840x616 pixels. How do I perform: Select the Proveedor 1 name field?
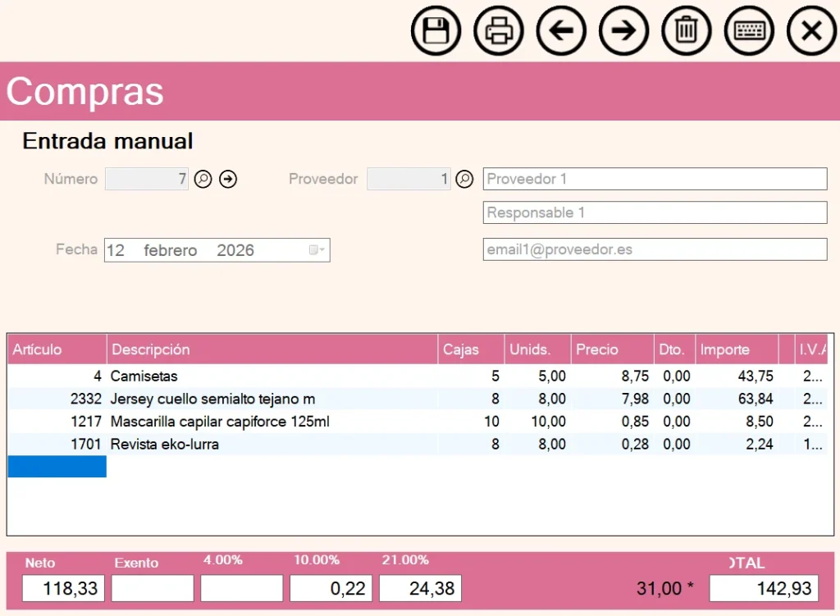(x=655, y=179)
